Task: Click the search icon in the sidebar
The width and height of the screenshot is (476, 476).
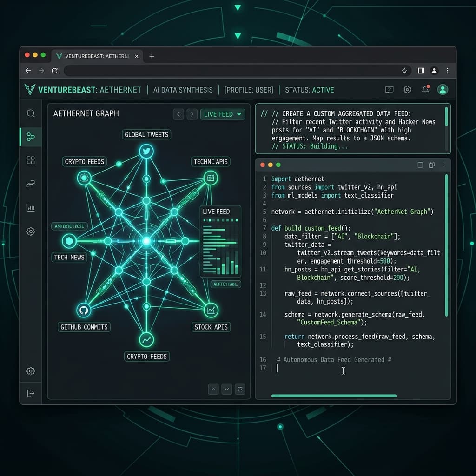Action: (x=31, y=113)
